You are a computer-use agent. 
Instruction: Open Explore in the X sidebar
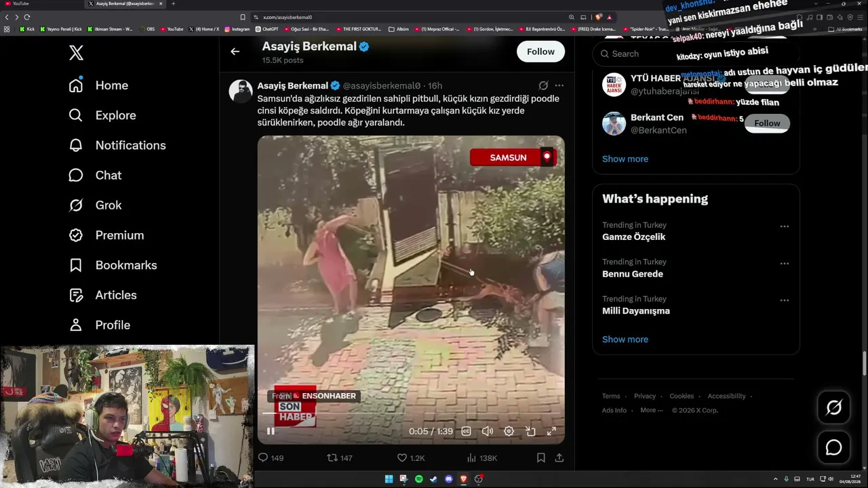(102, 115)
